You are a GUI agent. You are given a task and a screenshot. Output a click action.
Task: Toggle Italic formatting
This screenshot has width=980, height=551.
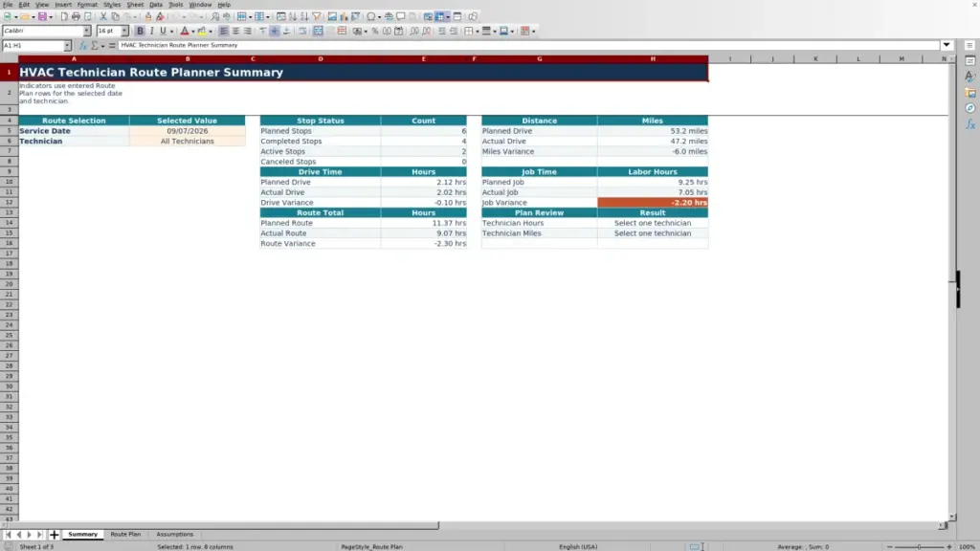152,32
